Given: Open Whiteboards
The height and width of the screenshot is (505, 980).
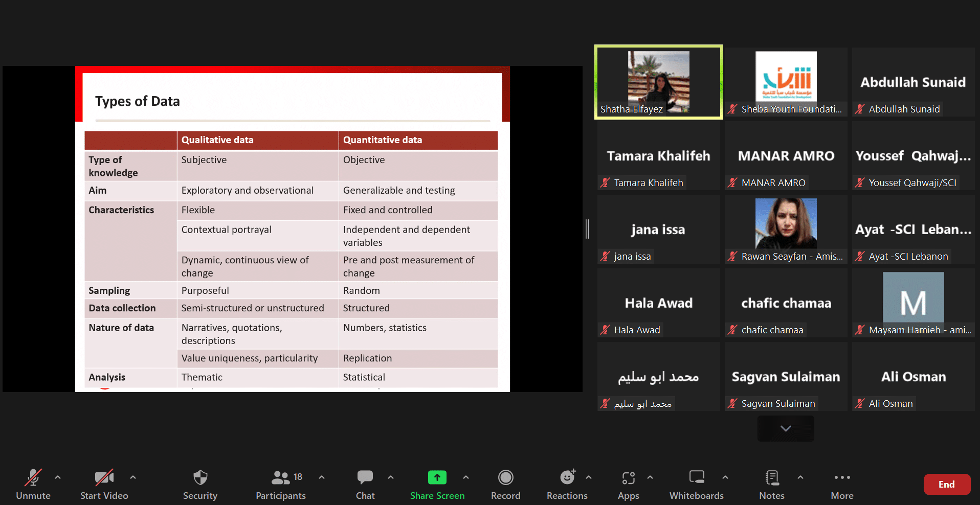Looking at the screenshot, I should pos(697,485).
